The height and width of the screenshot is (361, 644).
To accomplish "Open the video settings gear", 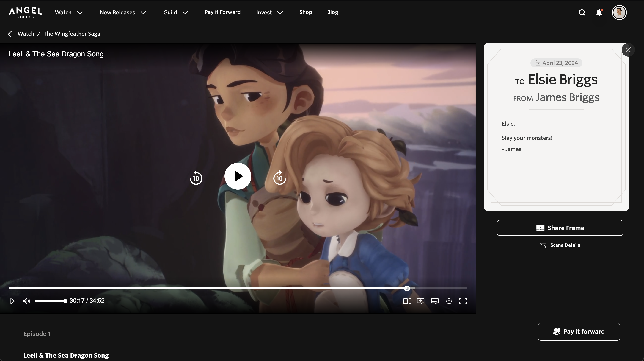I will (x=449, y=301).
